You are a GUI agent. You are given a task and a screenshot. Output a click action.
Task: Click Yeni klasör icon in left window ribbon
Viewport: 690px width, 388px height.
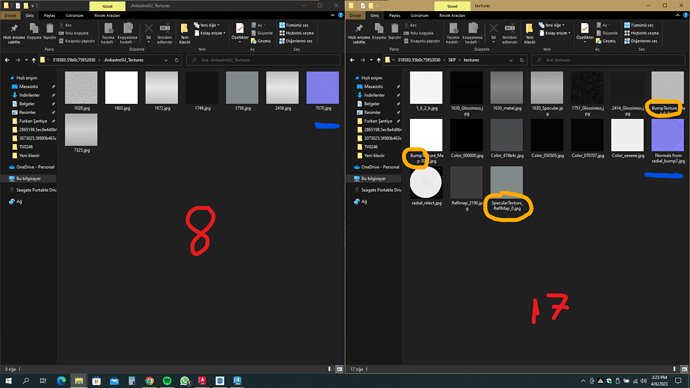(x=184, y=29)
